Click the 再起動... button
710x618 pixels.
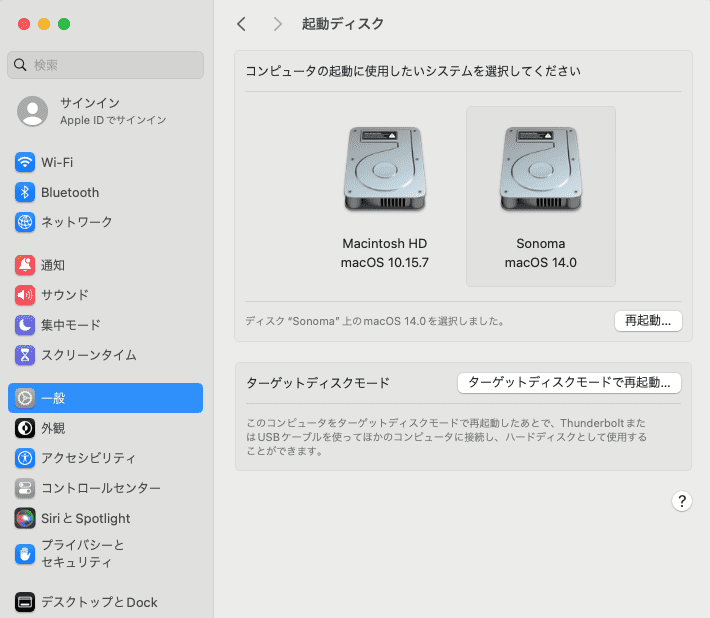click(x=648, y=321)
